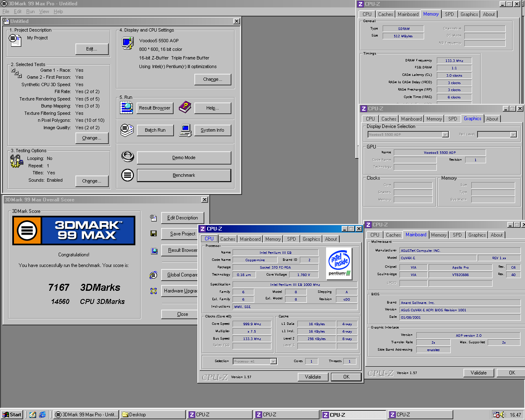The image size is (525, 420).
Task: Switch to SPD tab in front CPU-Z window
Action: point(292,239)
